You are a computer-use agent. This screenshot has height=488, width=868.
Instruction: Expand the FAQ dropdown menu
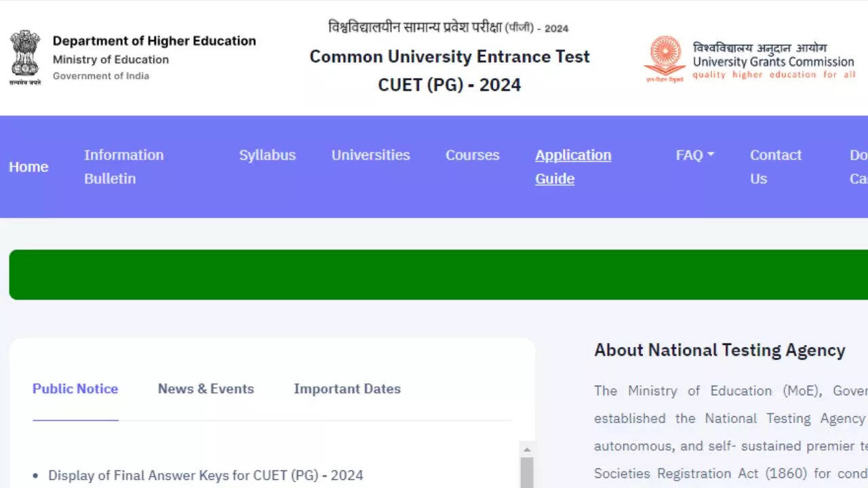(695, 155)
